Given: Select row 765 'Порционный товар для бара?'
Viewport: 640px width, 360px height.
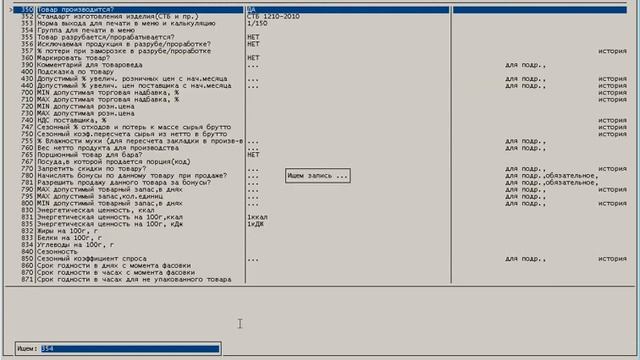Looking at the screenshot, I should click(320, 155).
